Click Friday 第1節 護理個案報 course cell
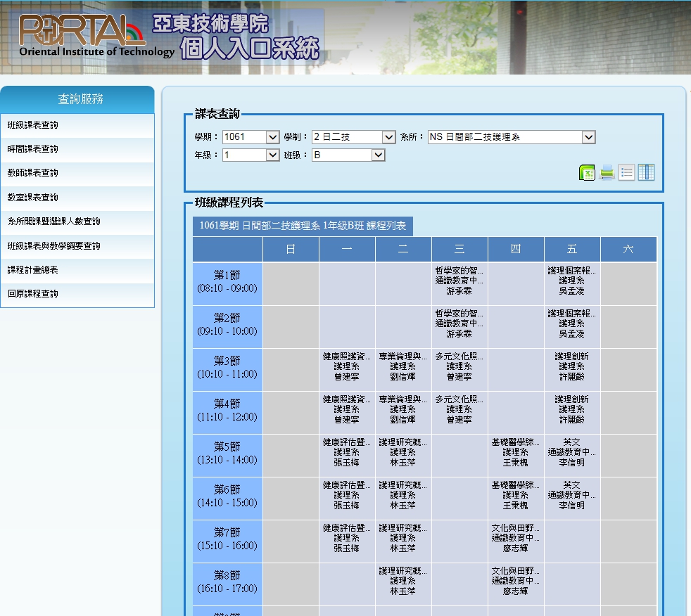691x616 pixels. (x=572, y=284)
